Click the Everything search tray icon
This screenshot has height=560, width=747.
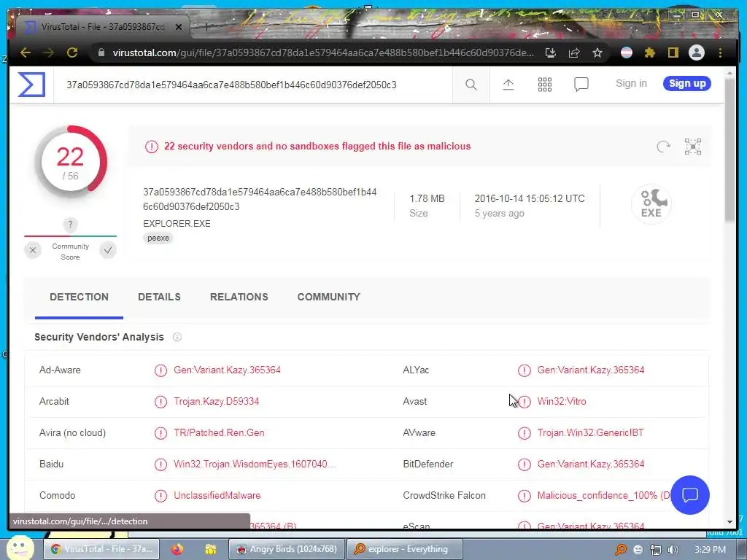point(620,550)
